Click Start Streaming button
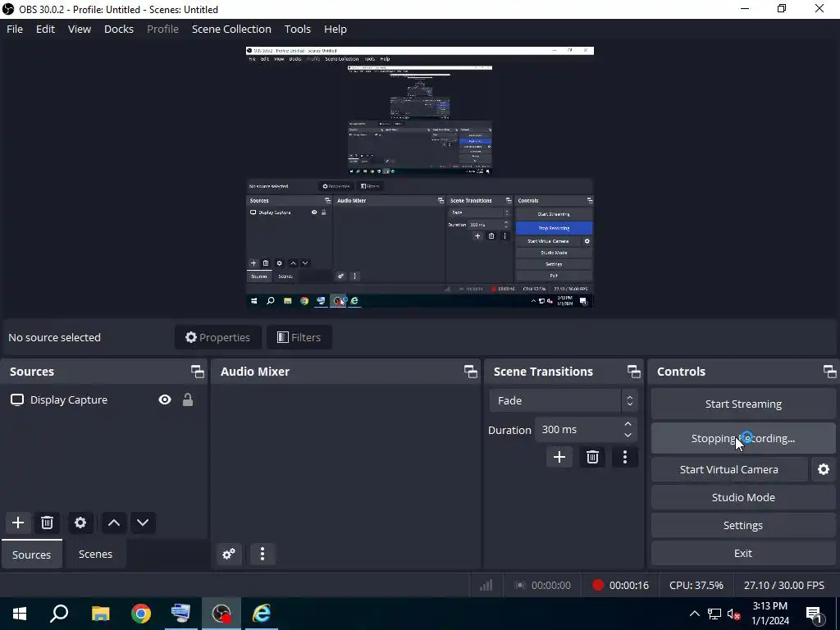 click(x=743, y=404)
